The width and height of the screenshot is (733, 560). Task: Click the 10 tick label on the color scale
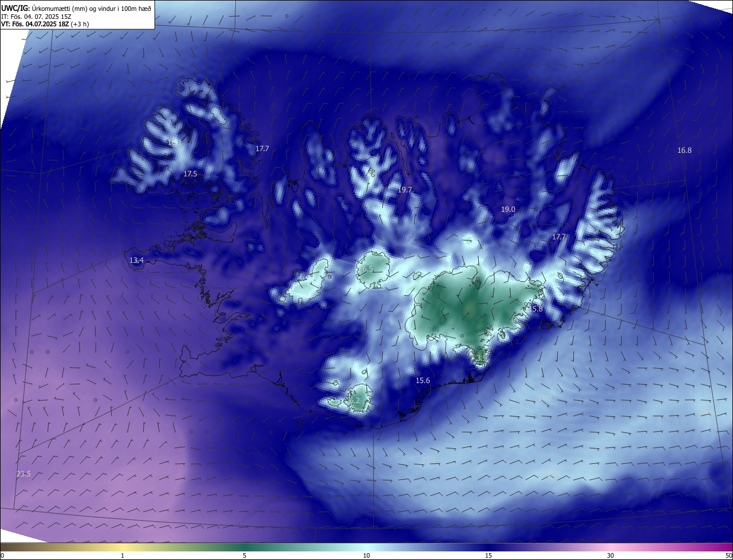[366, 555]
